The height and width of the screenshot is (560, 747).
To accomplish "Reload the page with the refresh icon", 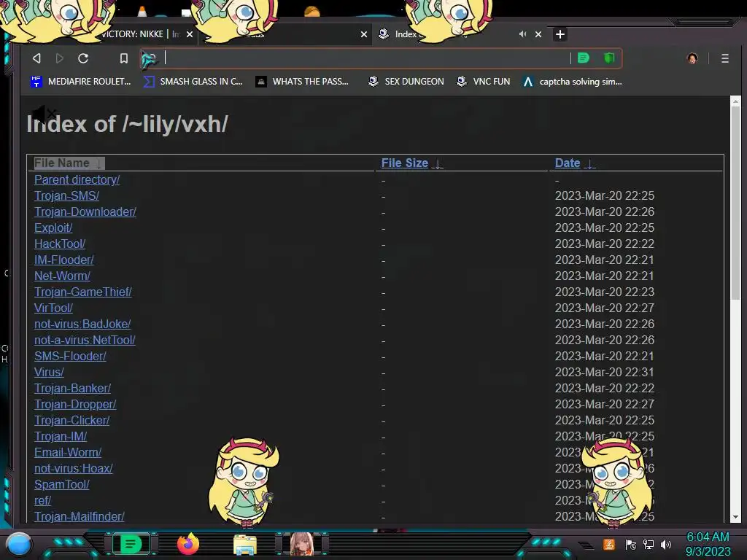I will click(x=83, y=58).
